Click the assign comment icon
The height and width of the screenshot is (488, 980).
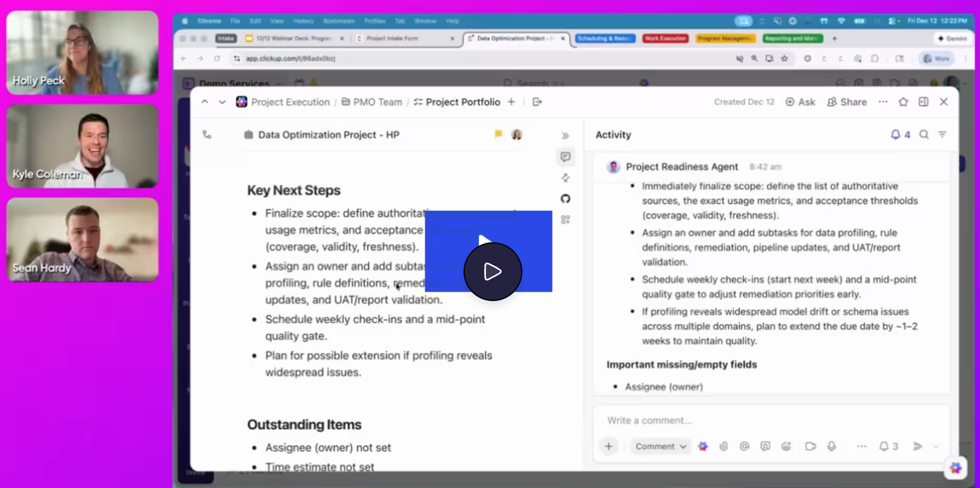click(x=765, y=446)
